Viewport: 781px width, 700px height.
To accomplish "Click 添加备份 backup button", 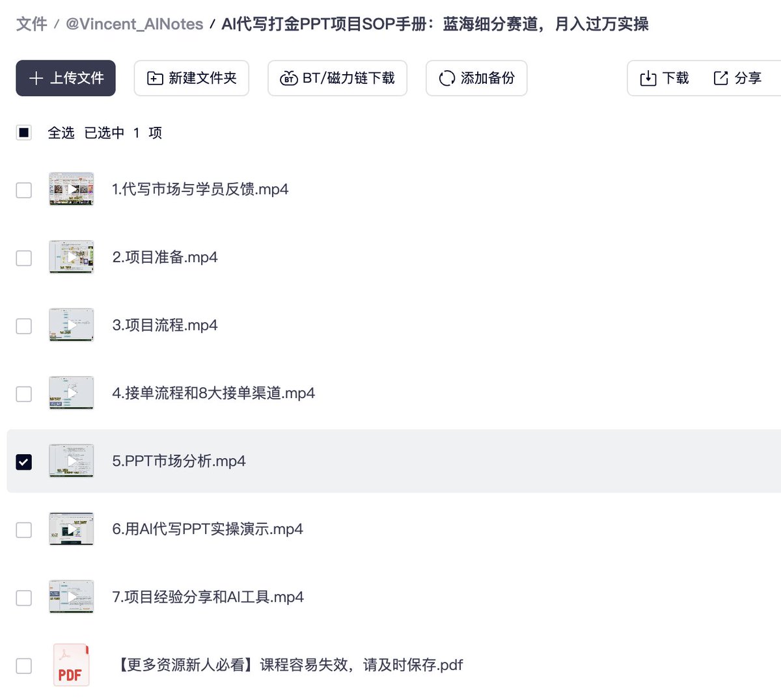I will point(476,78).
